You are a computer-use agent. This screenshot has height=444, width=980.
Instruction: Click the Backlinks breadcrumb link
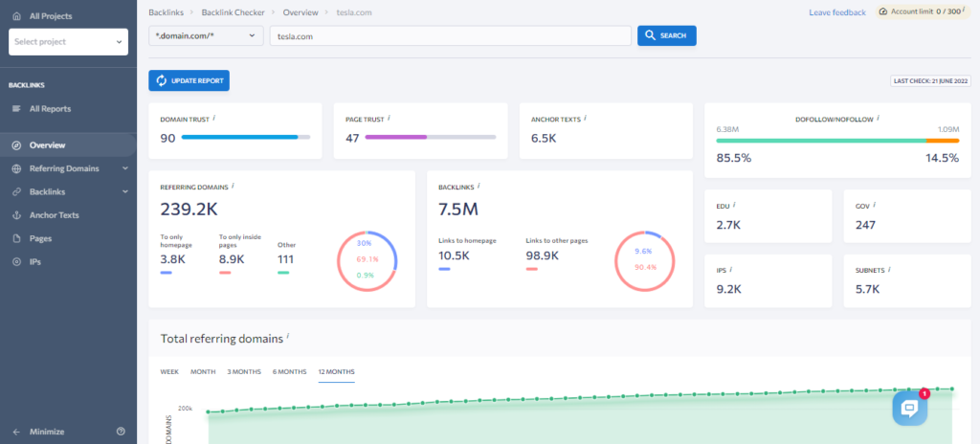pos(167,11)
